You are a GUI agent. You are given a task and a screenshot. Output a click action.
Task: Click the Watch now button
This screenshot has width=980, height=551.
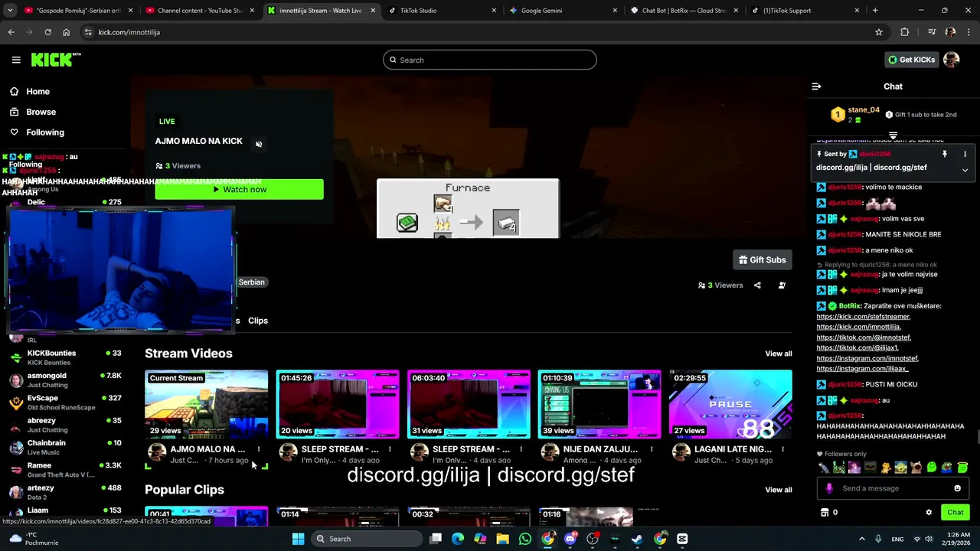(239, 189)
